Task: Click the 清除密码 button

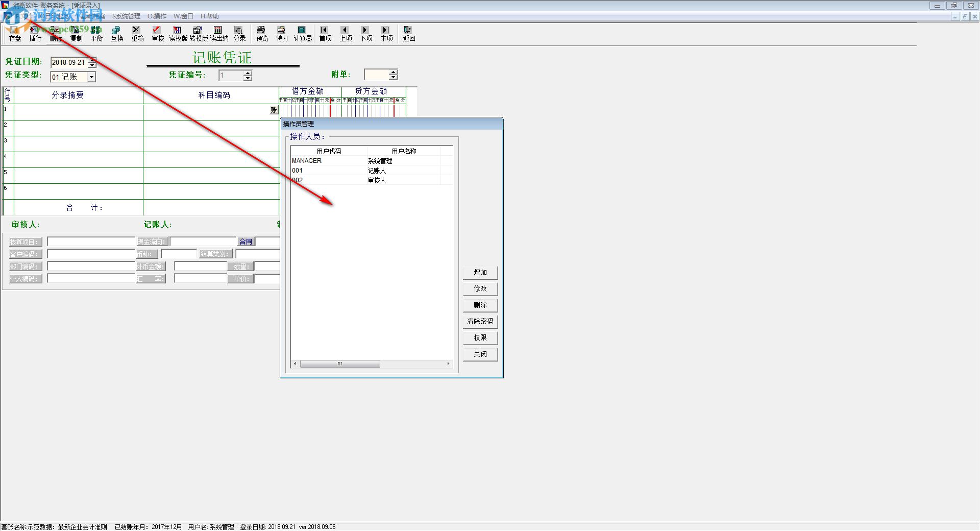Action: (x=480, y=322)
